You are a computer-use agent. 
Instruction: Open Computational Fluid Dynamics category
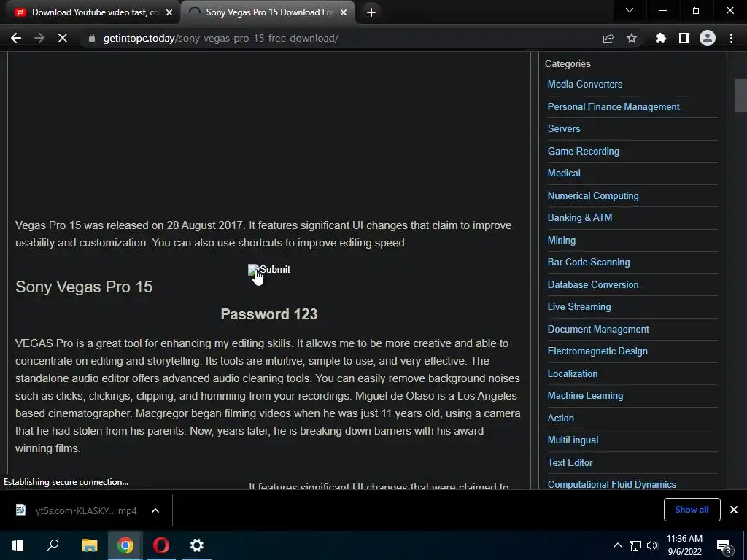coord(611,484)
